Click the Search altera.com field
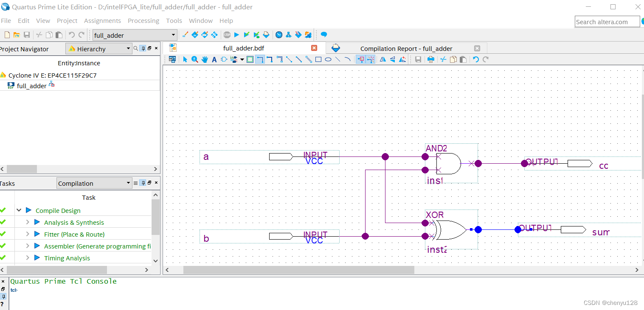Viewport: 644px width, 310px height. point(607,22)
